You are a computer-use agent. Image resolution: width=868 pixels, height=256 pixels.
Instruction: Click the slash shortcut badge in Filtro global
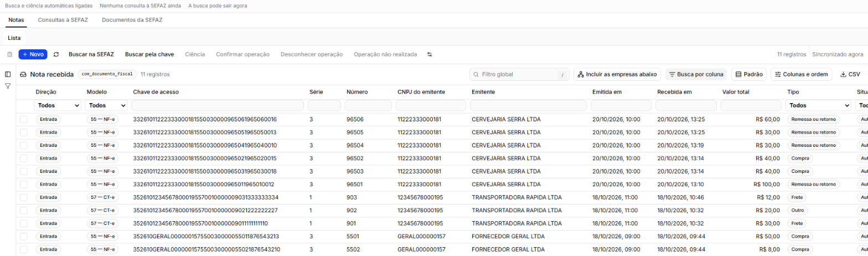tap(562, 74)
